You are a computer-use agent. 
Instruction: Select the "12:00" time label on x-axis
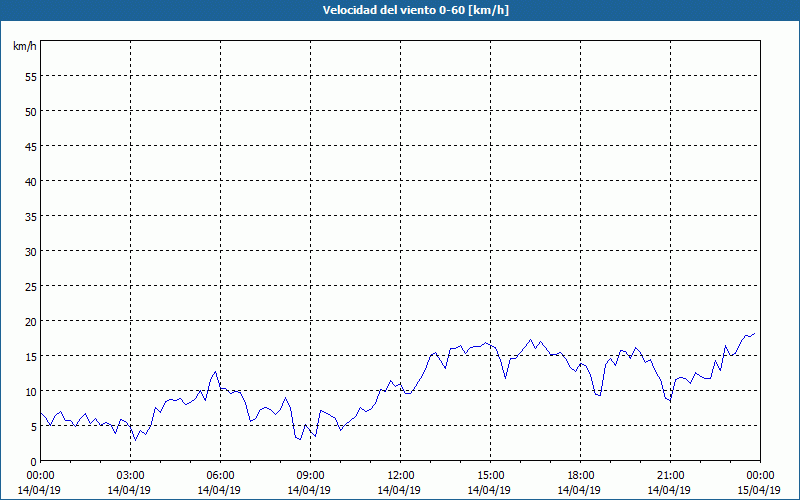coord(401,476)
